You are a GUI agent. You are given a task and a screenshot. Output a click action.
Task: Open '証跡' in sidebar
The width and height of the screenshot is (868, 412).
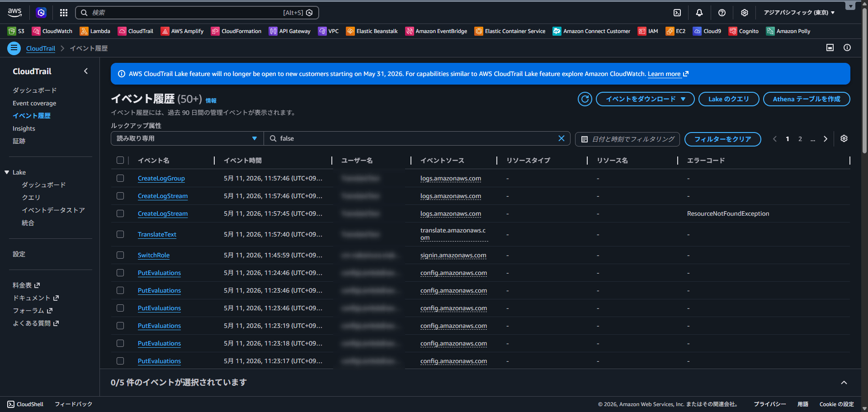pyautogui.click(x=19, y=141)
